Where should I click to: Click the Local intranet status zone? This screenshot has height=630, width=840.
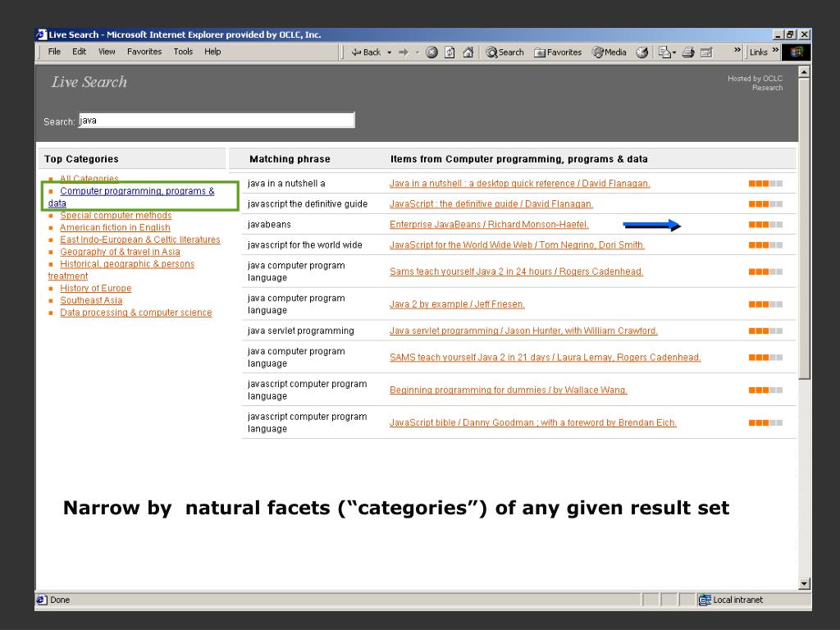(x=731, y=600)
